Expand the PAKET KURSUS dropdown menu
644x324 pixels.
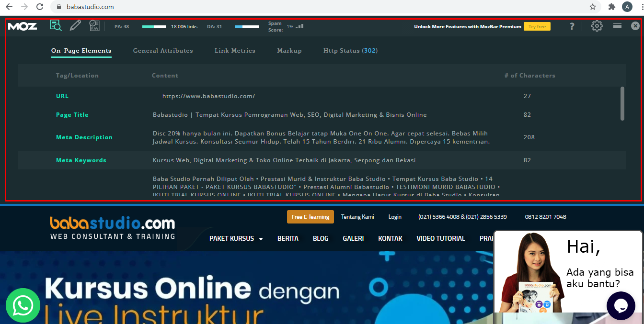point(236,238)
